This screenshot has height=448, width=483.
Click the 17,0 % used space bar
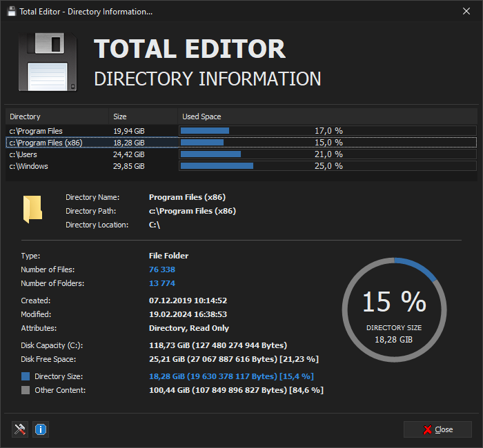(328, 131)
